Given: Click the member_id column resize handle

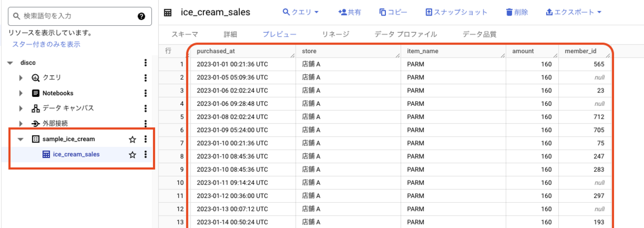Looking at the screenshot, I should click(x=608, y=55).
